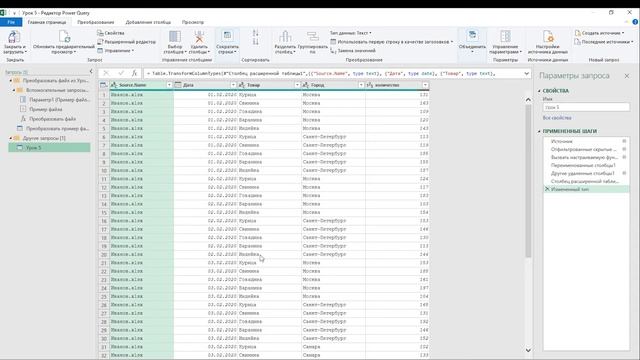Click Group By (Группировать по) icon
This screenshot has width=640, height=360.
pos(313,37)
